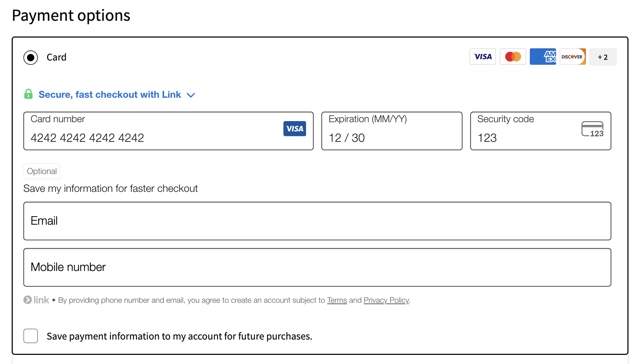Screen dimensions: 642x364
Task: Click the Mastercard brand icon
Action: [x=513, y=57]
